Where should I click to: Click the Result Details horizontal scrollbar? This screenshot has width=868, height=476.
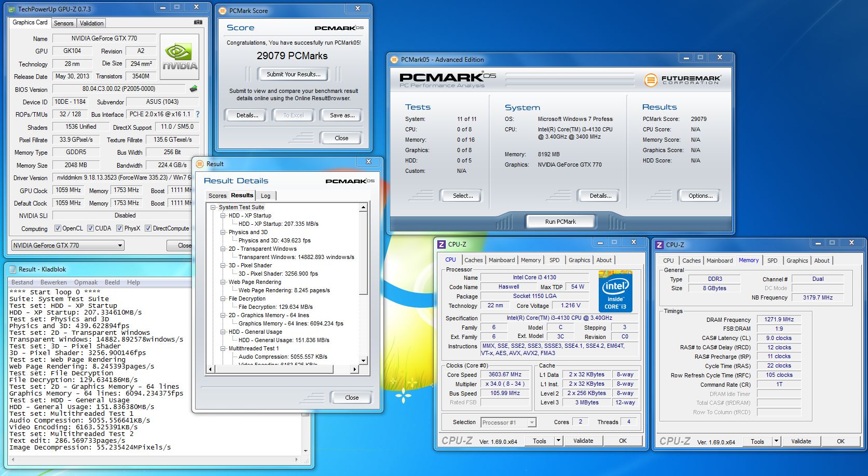click(x=283, y=369)
